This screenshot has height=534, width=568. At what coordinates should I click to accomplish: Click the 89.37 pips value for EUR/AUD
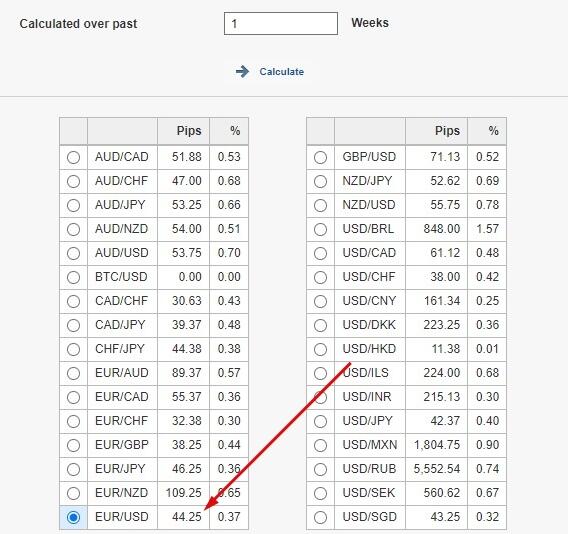tap(187, 373)
